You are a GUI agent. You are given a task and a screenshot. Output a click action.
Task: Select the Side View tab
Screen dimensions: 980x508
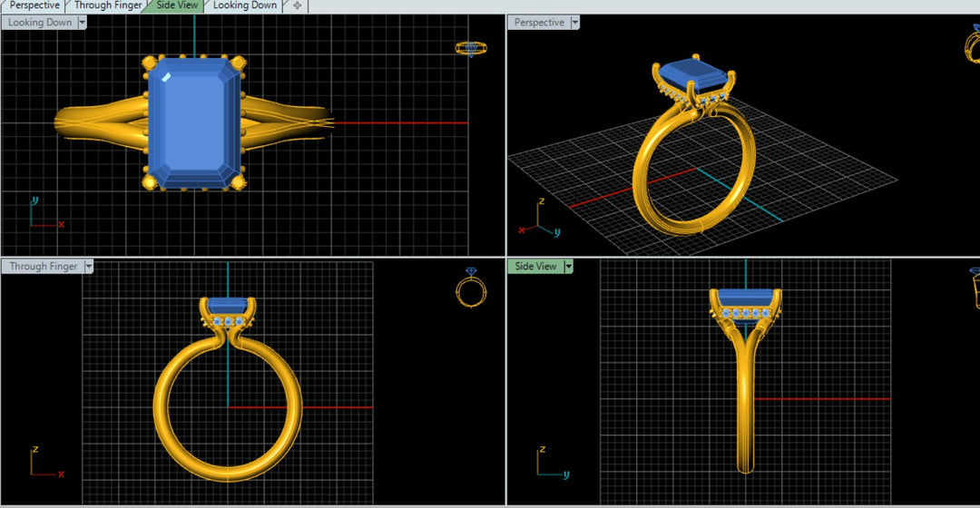(177, 5)
